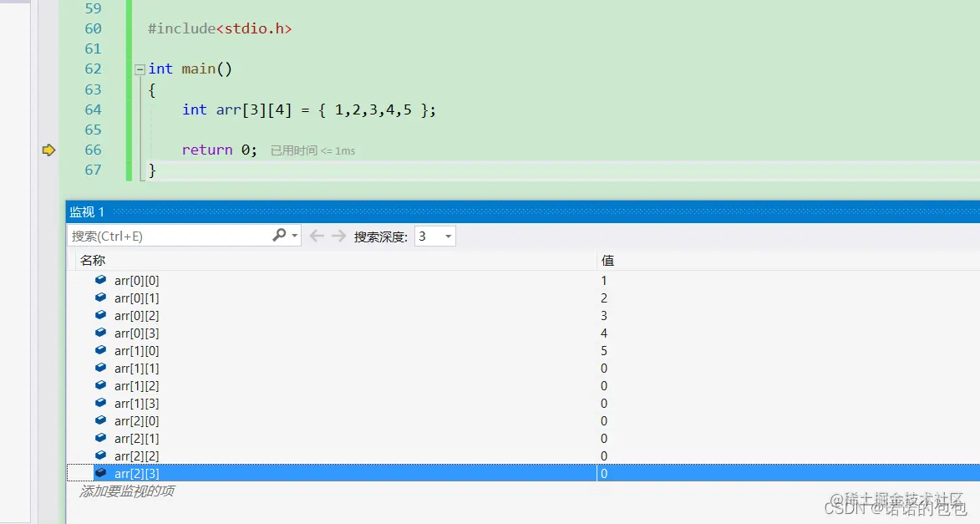Click the return 0; statement
Image resolution: width=980 pixels, height=524 pixels.
pyautogui.click(x=220, y=150)
